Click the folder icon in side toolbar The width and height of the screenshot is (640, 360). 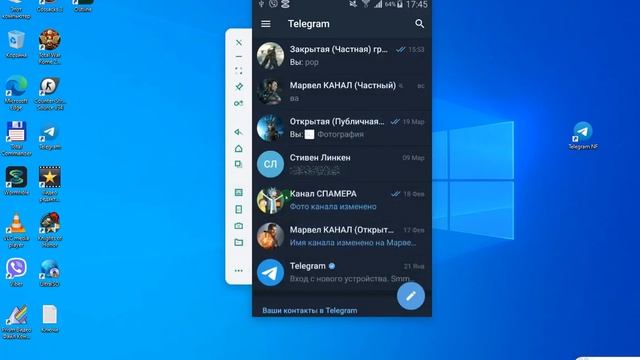pos(239,242)
